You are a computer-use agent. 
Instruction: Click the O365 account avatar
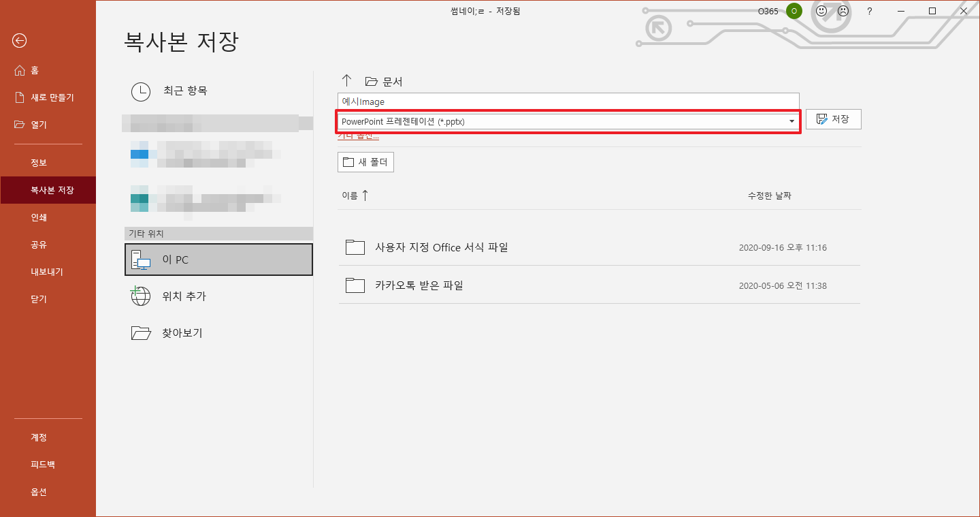[x=794, y=11]
